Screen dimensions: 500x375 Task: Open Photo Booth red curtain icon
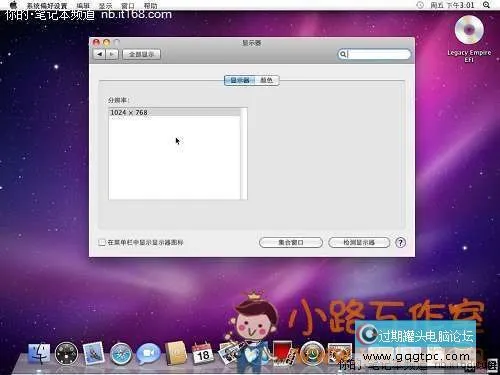point(284,353)
